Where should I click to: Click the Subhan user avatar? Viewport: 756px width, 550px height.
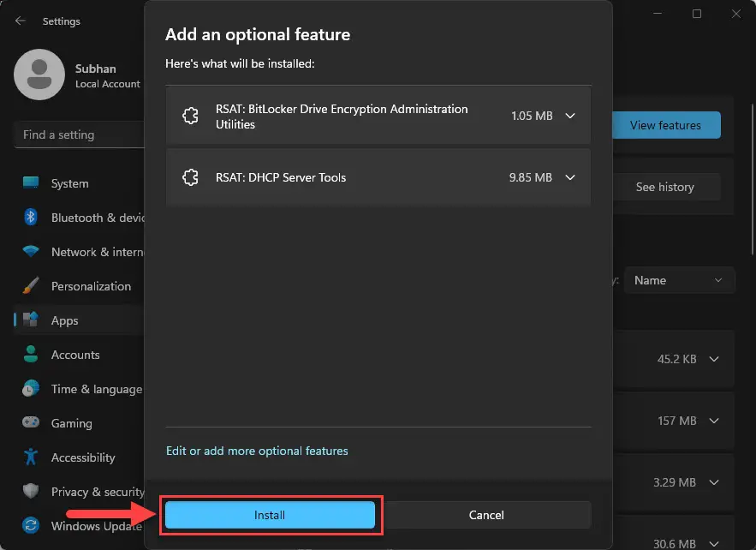click(39, 75)
